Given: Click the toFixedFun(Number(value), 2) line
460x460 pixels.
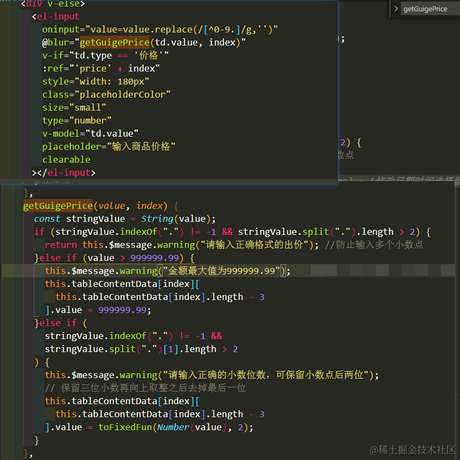Looking at the screenshot, I should [149, 427].
